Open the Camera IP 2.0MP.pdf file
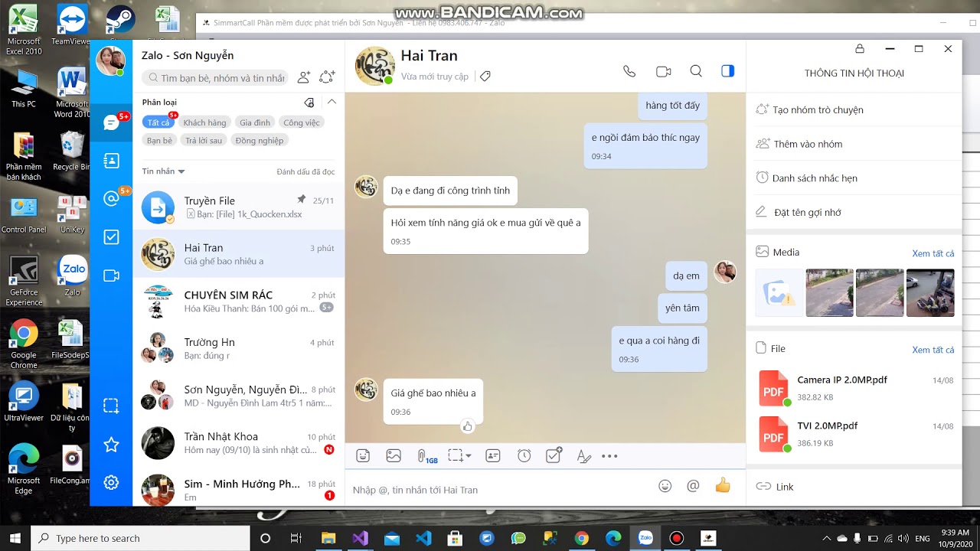The image size is (980, 551). click(x=854, y=388)
